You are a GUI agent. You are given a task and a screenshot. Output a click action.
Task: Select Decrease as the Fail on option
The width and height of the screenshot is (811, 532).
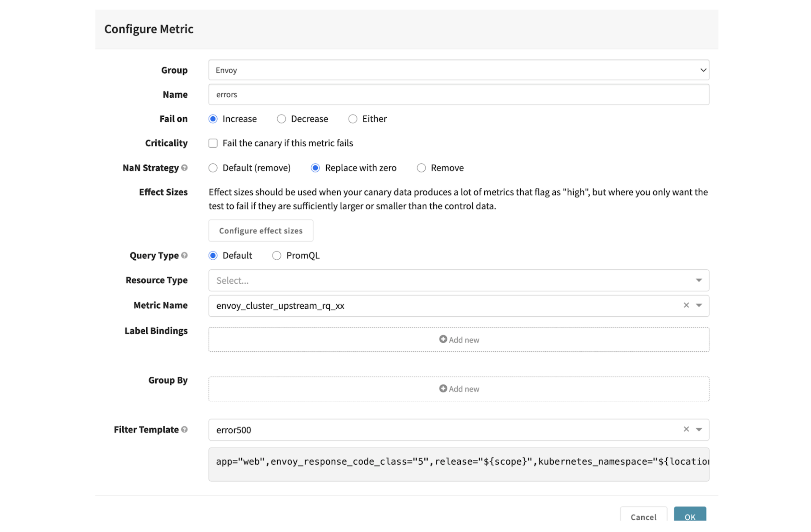point(282,119)
